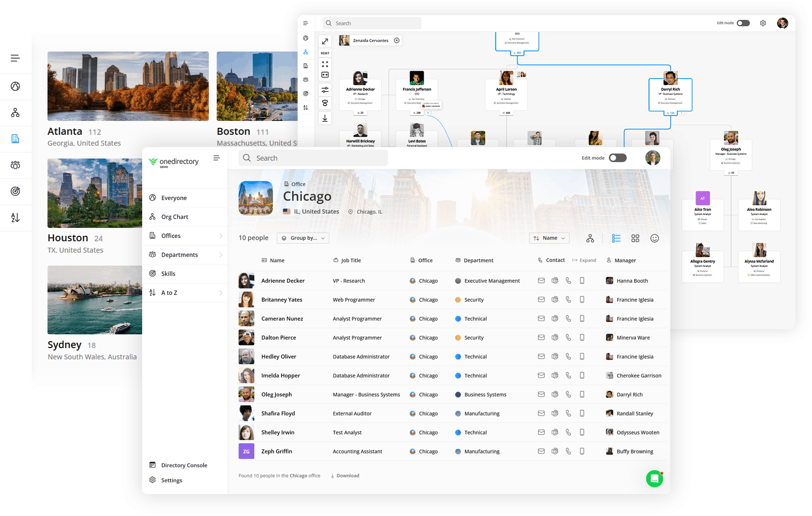The height and width of the screenshot is (516, 812).
Task: Open manager Darryl Rich link
Action: coord(629,395)
